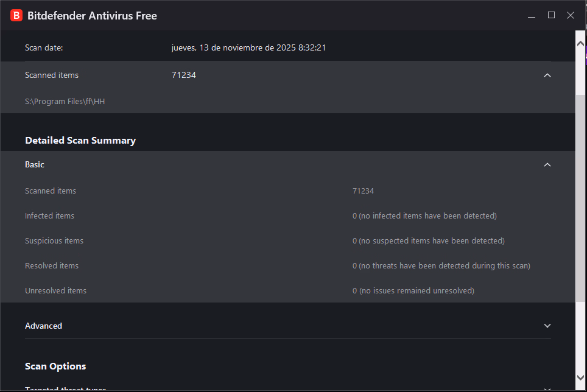This screenshot has height=392, width=587.
Task: Click the Unresolved items result value
Action: tap(413, 291)
